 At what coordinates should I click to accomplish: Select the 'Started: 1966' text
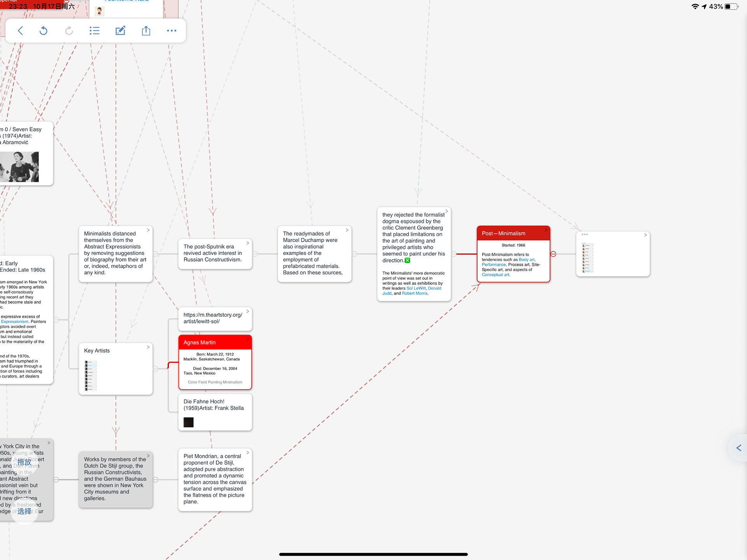tap(513, 245)
